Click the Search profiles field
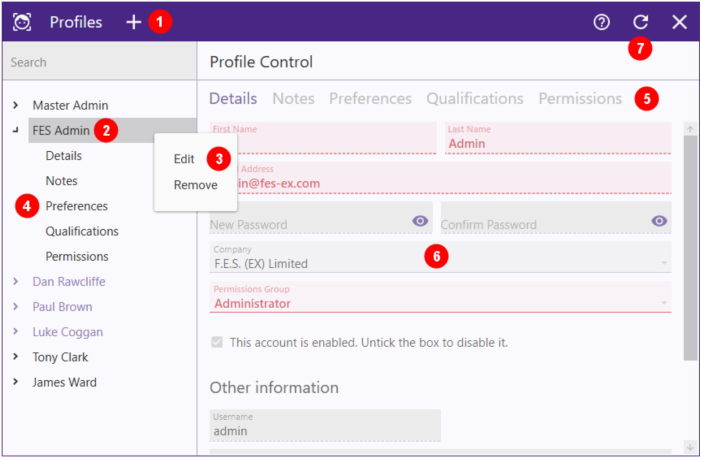 (x=98, y=62)
